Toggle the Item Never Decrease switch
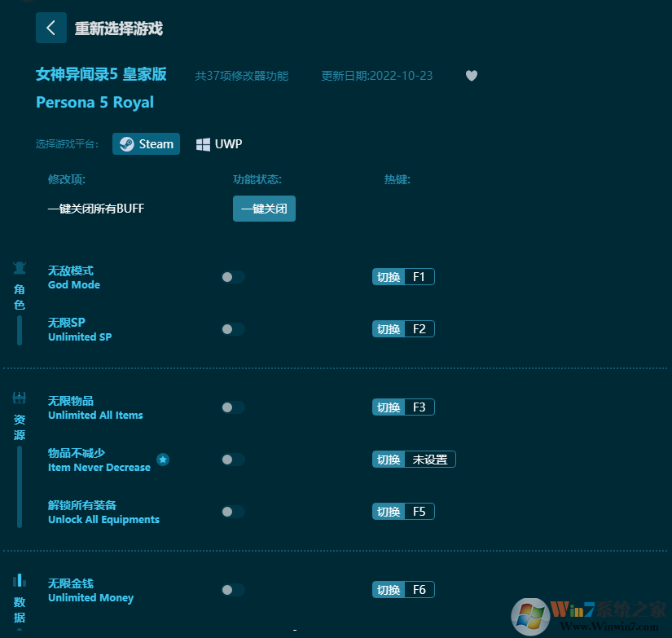 tap(232, 460)
